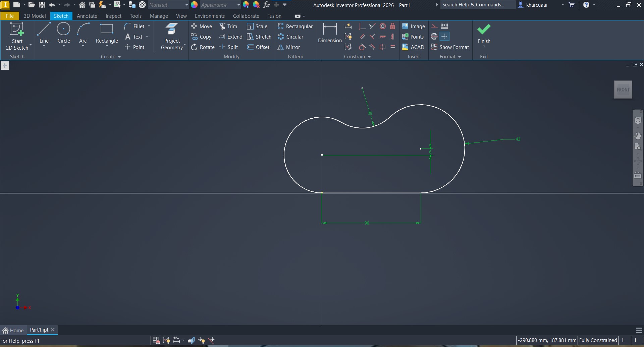This screenshot has width=644, height=347.
Task: Pick the Trim tool
Action: click(228, 26)
